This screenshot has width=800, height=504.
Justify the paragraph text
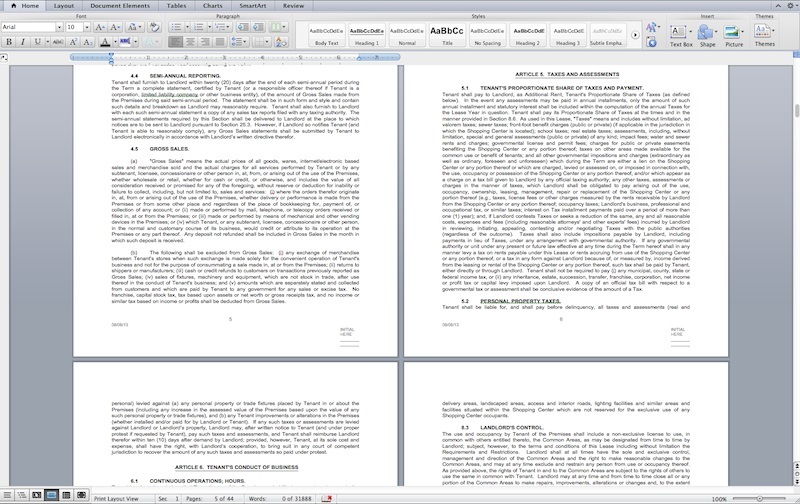pyautogui.click(x=220, y=42)
